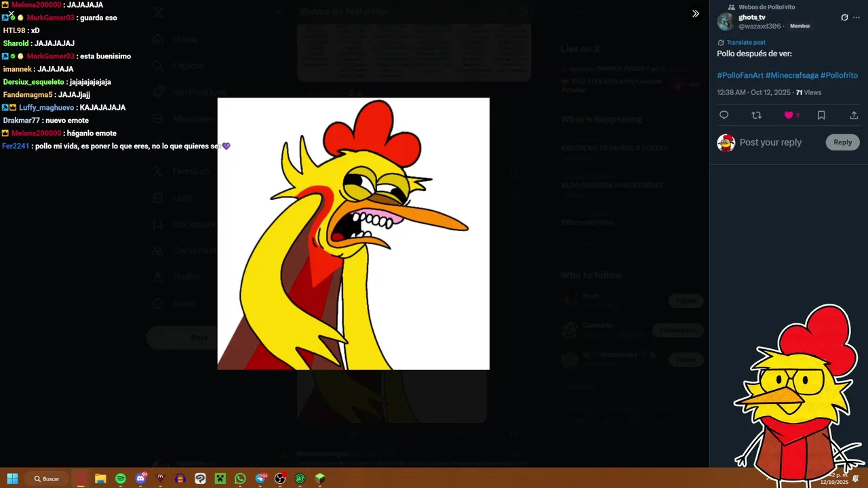
Task: Click the notification bell in the system tray
Action: 855,479
